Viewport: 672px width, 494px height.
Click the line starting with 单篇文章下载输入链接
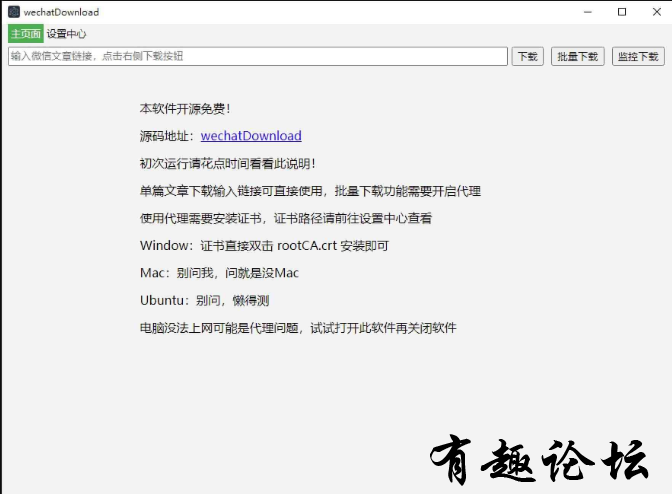[310, 191]
